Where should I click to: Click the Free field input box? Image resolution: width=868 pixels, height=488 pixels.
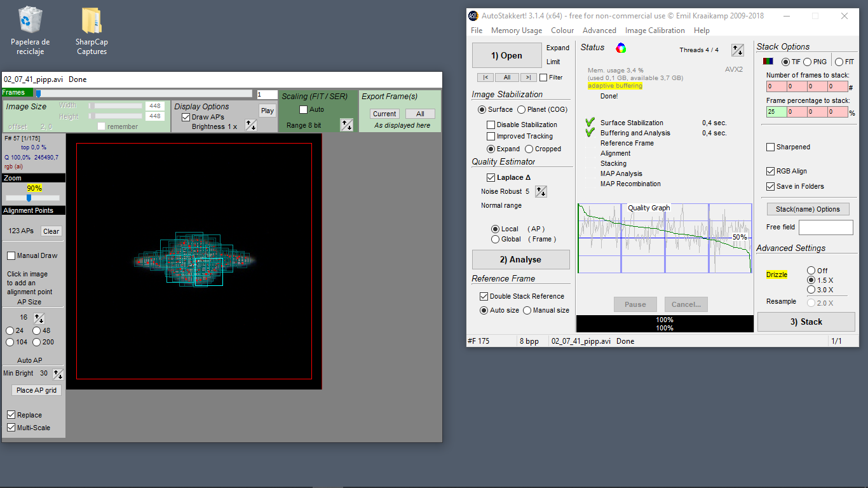[825, 227]
